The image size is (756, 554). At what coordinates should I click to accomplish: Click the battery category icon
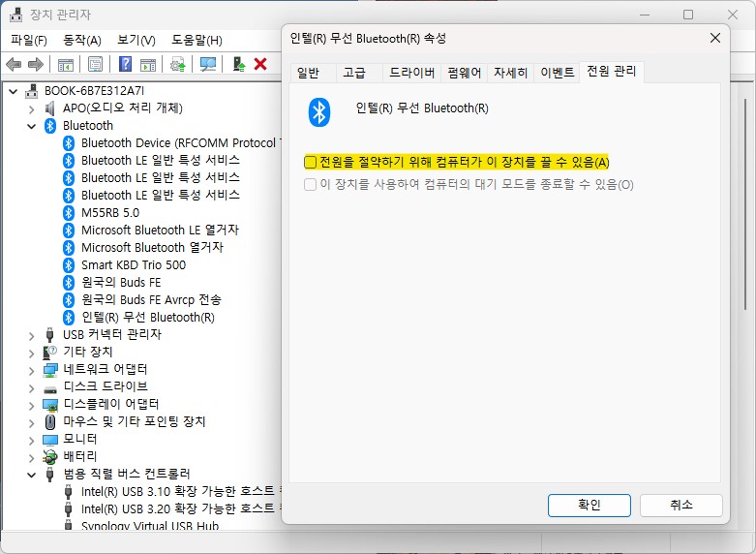pyautogui.click(x=49, y=456)
